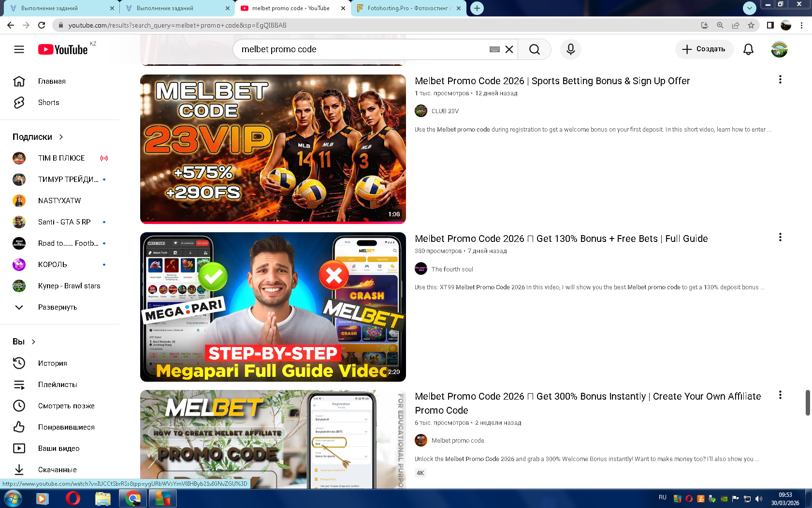Open the CLUB 23V channel name

[445, 111]
